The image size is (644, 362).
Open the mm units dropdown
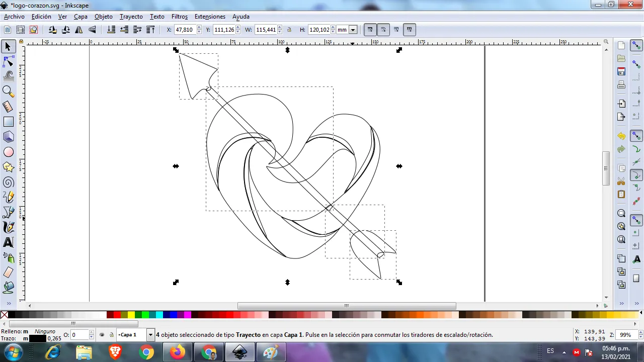[x=353, y=30]
